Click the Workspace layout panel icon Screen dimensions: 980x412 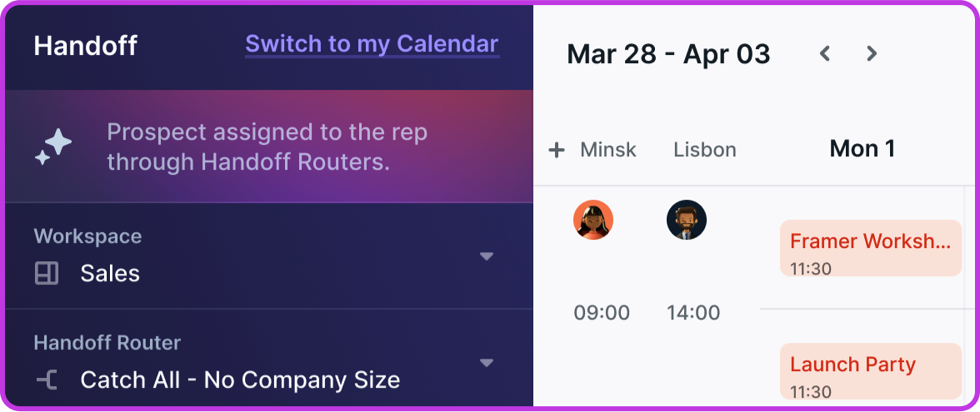pos(47,273)
